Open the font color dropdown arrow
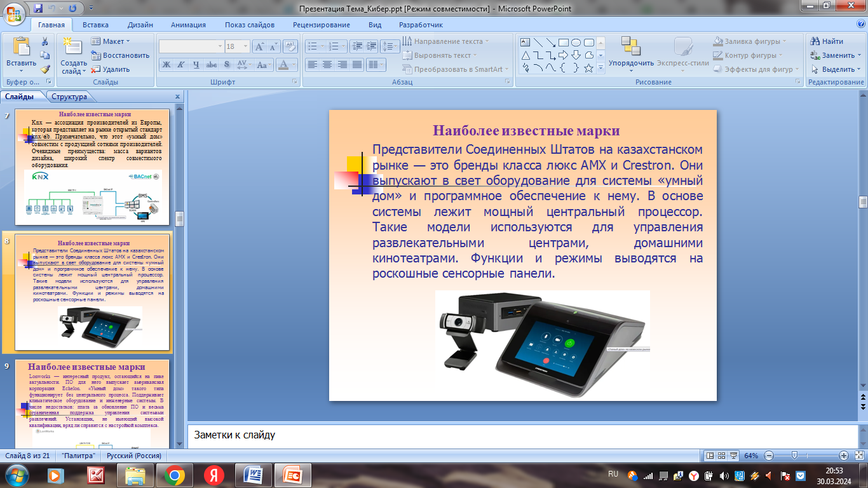Screen dimensions: 868x488 click(294, 65)
